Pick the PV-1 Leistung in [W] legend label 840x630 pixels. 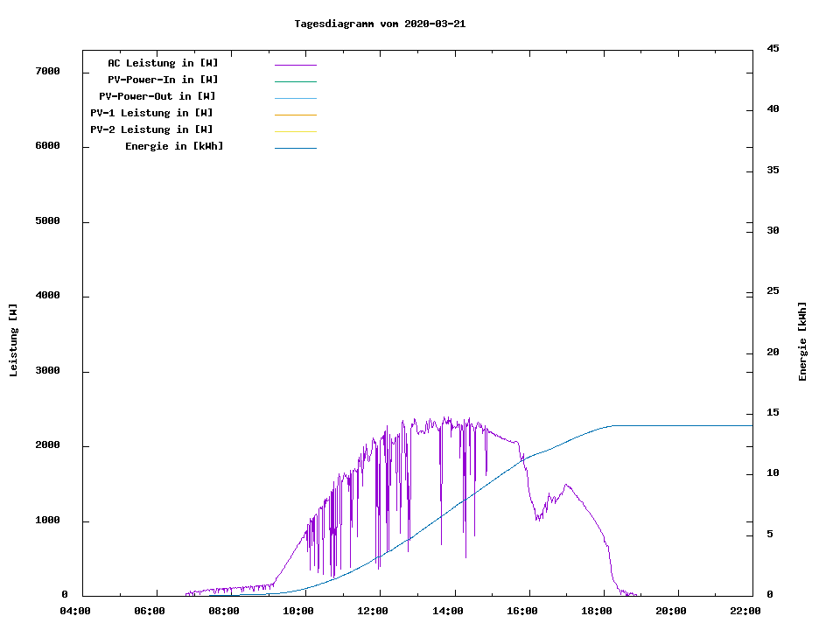coord(151,113)
